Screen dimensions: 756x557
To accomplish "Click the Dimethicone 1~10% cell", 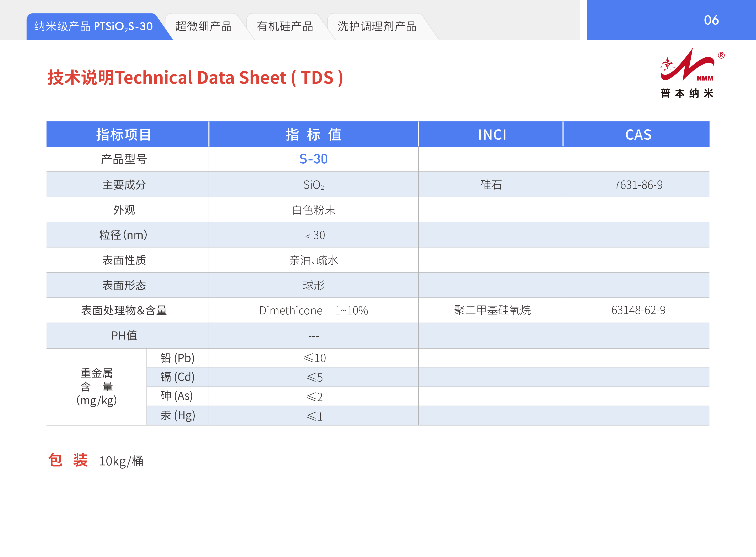I will [313, 311].
